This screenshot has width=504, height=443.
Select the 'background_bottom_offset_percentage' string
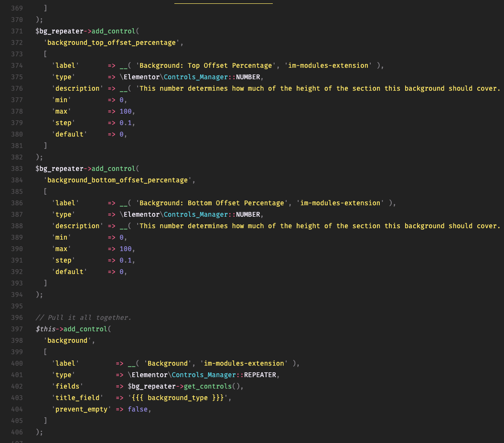pos(118,180)
